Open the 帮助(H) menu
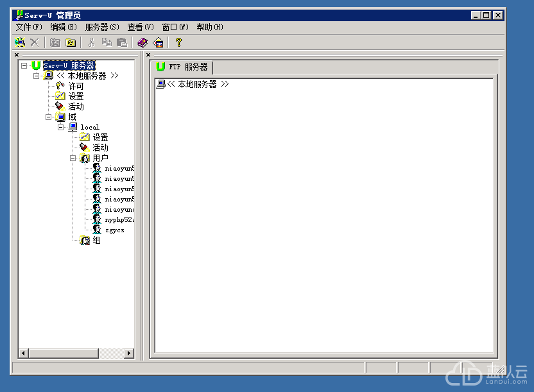 210,27
